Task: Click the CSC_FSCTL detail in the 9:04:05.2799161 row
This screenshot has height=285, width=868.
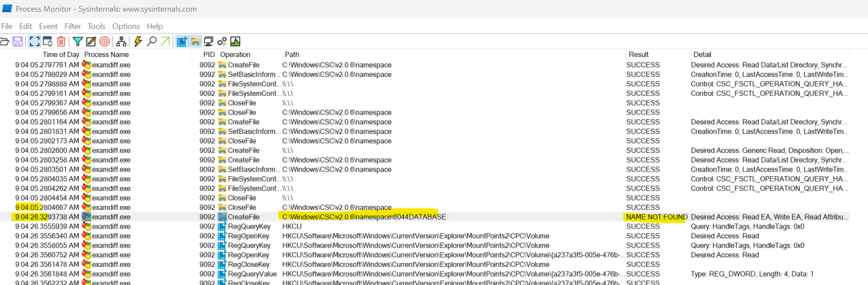Action: click(x=769, y=93)
